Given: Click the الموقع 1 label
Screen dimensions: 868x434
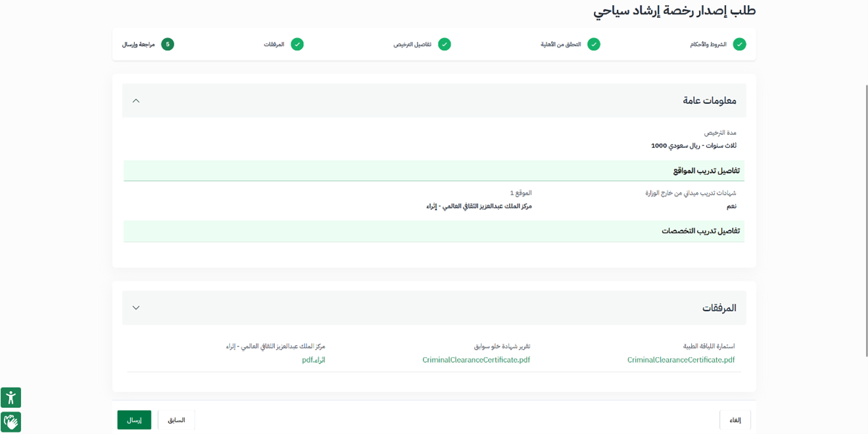Looking at the screenshot, I should [x=521, y=193].
